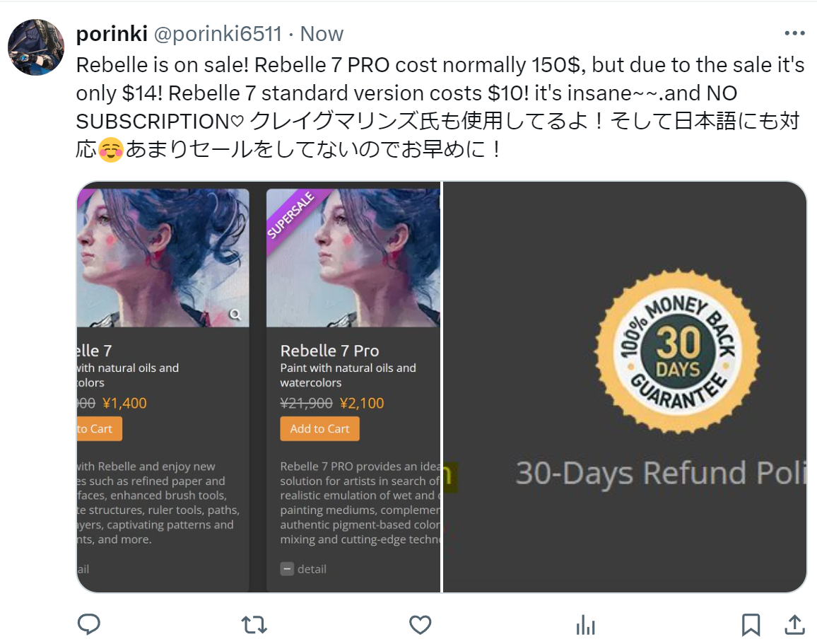817x644 pixels.
Task: Open the reply comment icon
Action: pyautogui.click(x=88, y=624)
